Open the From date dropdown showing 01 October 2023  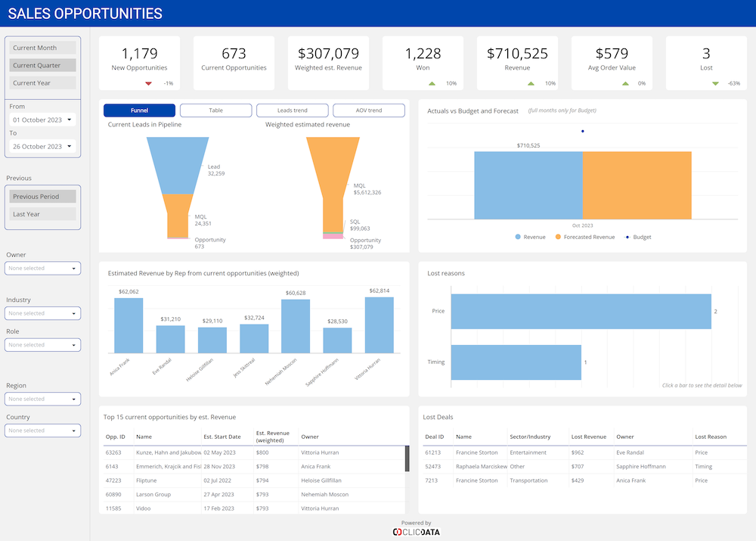(x=42, y=120)
